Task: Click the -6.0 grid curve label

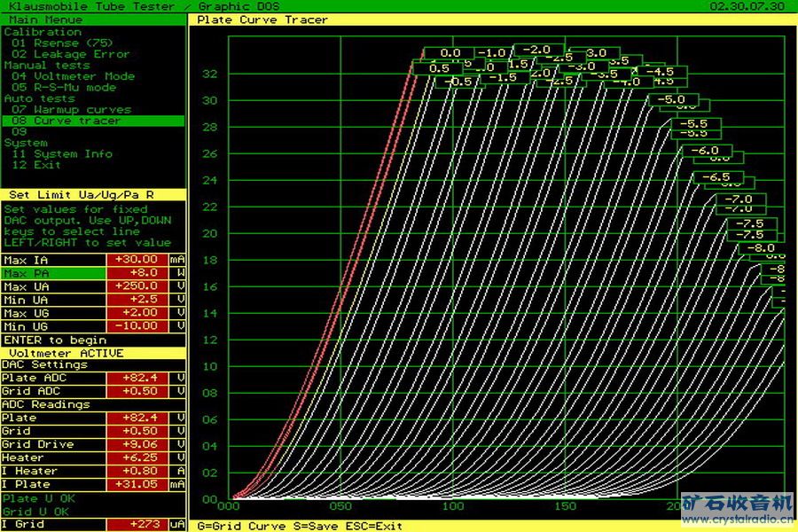Action: tap(706, 151)
